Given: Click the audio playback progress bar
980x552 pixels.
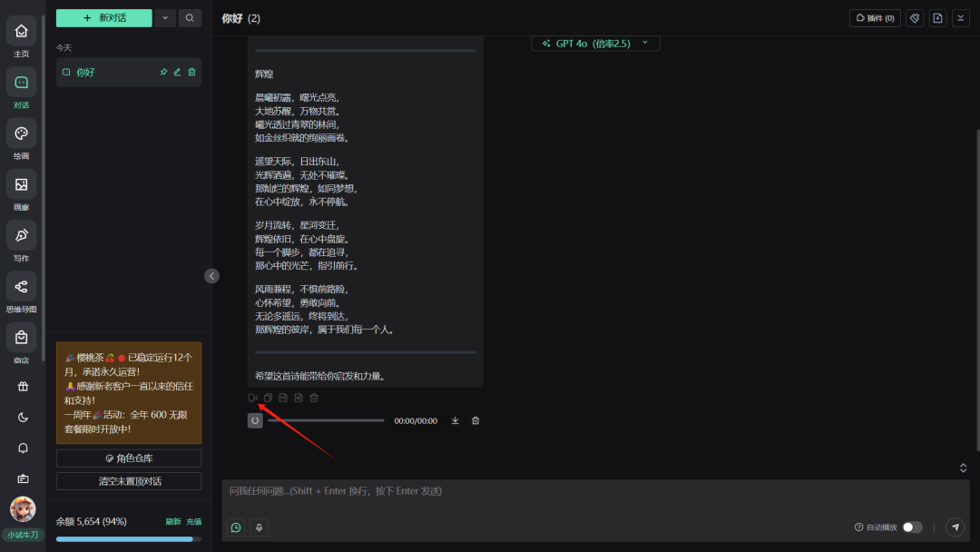Looking at the screenshot, I should (x=326, y=420).
